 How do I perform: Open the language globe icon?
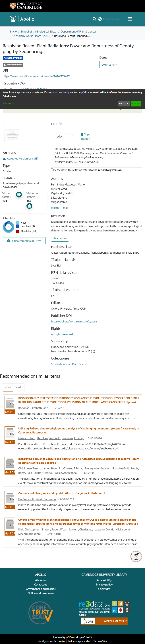coord(100,19)
